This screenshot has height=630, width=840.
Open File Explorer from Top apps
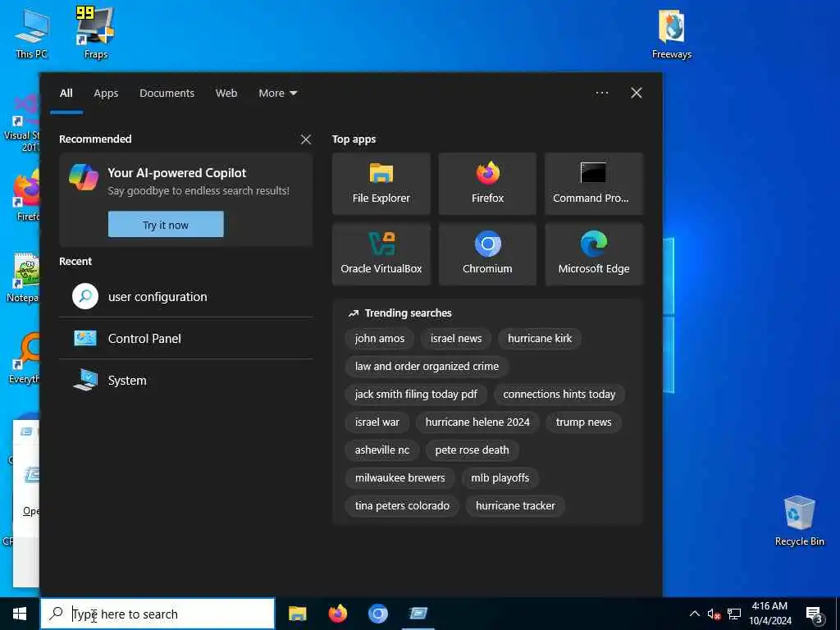pyautogui.click(x=381, y=184)
